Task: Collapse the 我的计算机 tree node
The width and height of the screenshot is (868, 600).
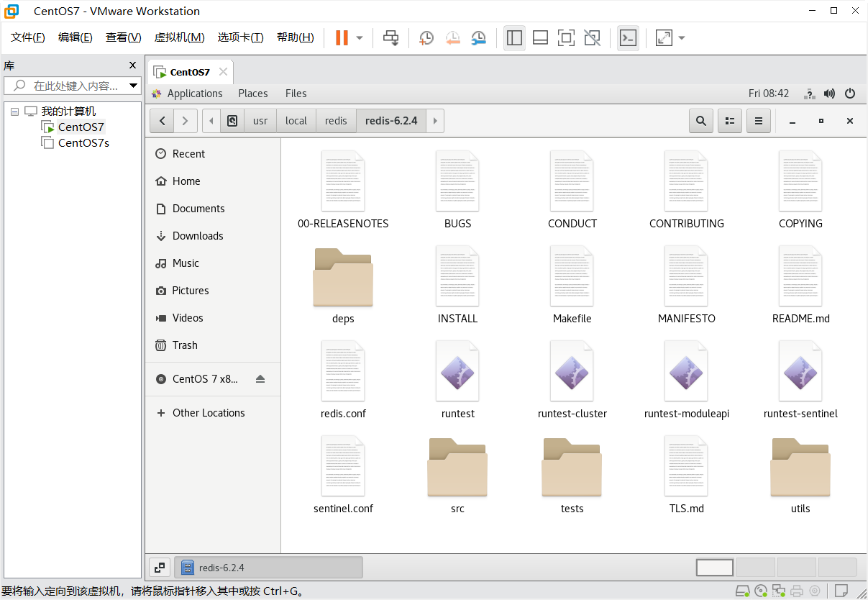Action: click(x=14, y=112)
